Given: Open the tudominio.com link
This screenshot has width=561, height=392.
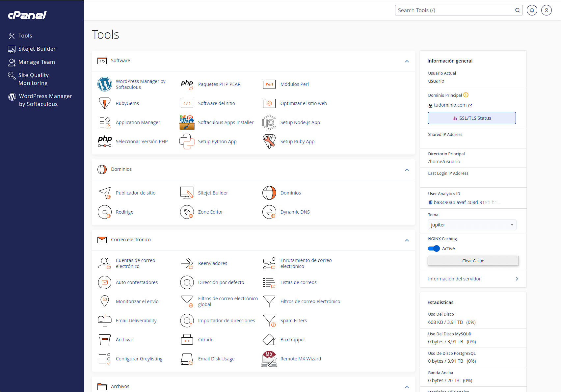Looking at the screenshot, I should (450, 105).
